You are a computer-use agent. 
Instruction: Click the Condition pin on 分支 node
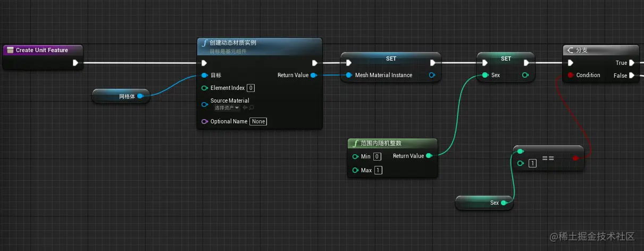pyautogui.click(x=571, y=76)
